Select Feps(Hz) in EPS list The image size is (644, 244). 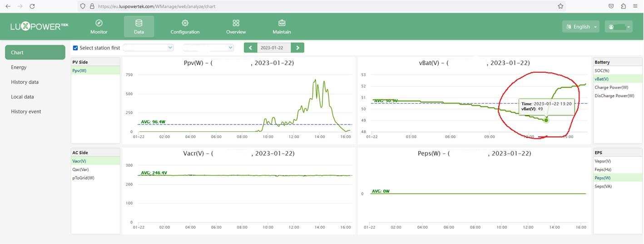pos(604,169)
